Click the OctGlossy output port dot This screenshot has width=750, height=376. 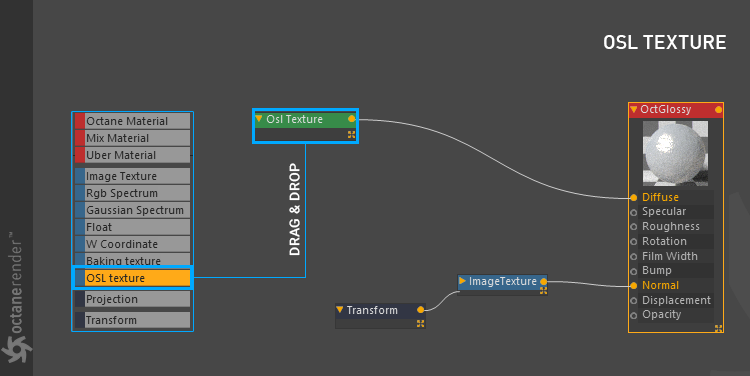pos(718,110)
